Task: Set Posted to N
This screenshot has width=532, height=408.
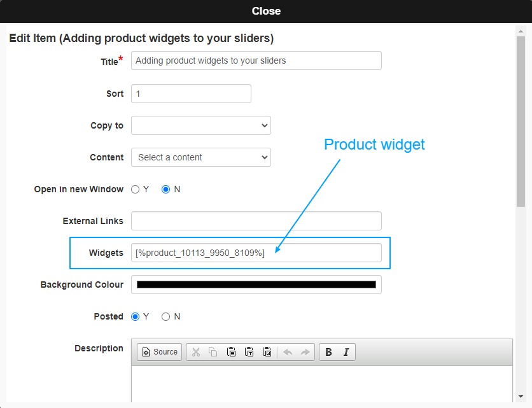Action: 165,317
